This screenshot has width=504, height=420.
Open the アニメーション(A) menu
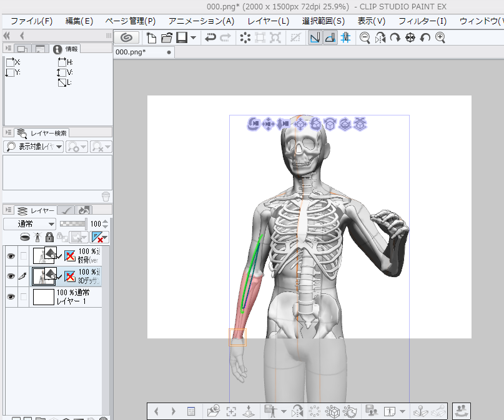tap(202, 21)
